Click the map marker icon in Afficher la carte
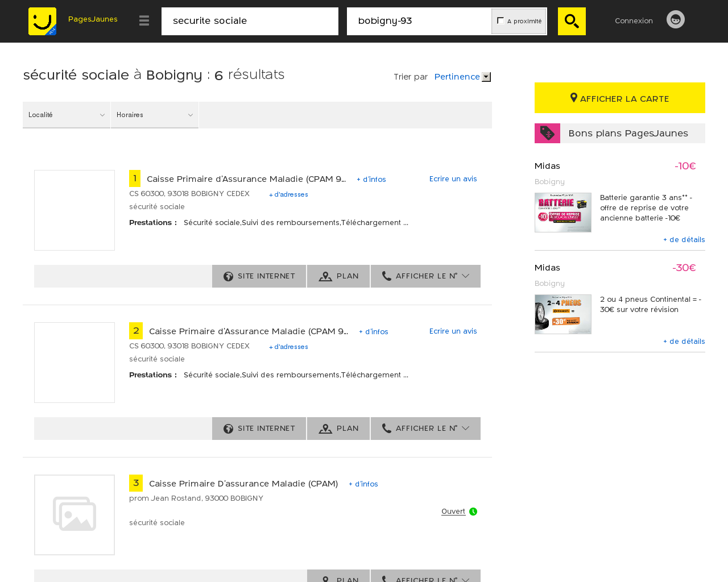The width and height of the screenshot is (728, 582). click(574, 98)
